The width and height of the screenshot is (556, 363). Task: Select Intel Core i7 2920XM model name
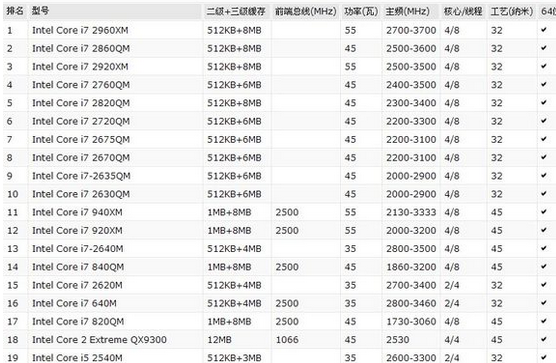(x=80, y=67)
